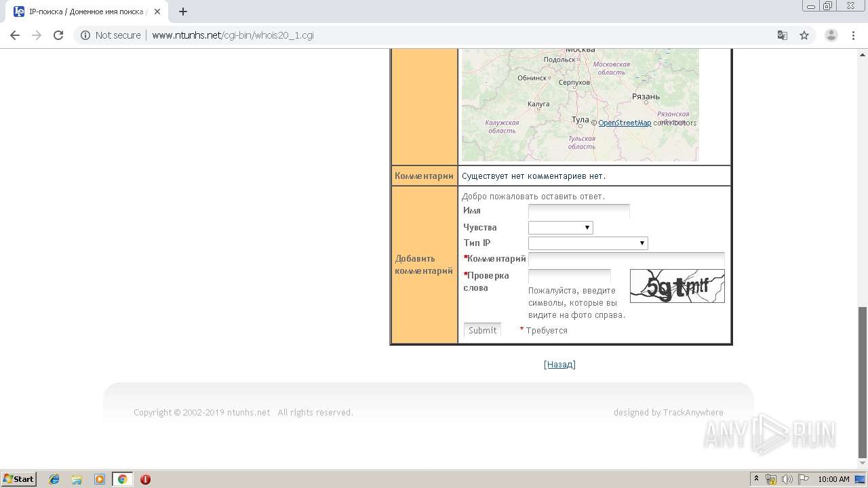Launch Internet Explorer from taskbar
Screen dimensions: 868x488
(x=54, y=479)
